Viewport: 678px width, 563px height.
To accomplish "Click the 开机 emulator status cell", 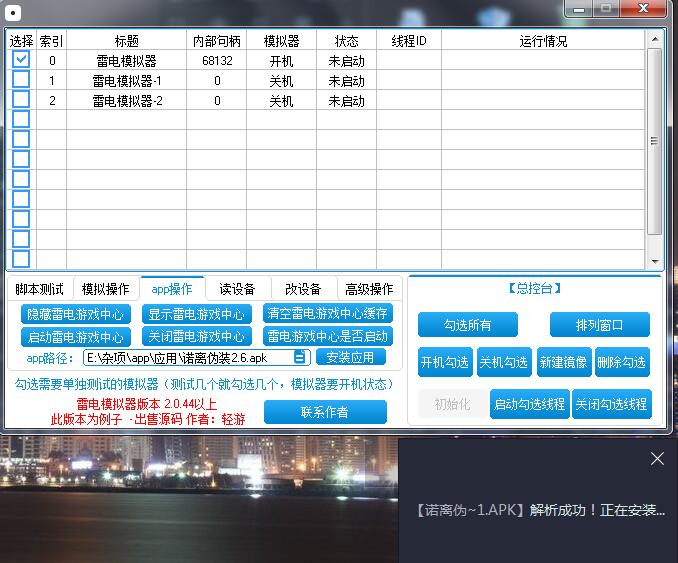I will click(x=281, y=61).
